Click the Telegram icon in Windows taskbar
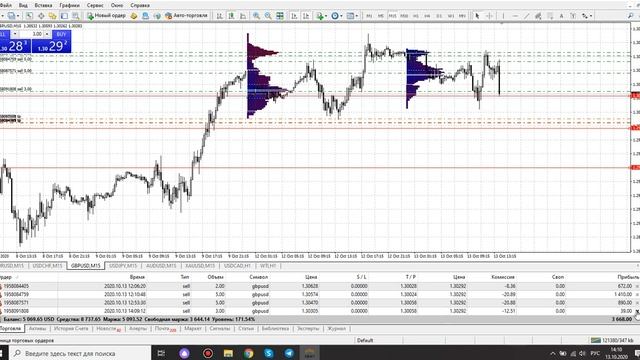640x360 pixels. [289, 353]
